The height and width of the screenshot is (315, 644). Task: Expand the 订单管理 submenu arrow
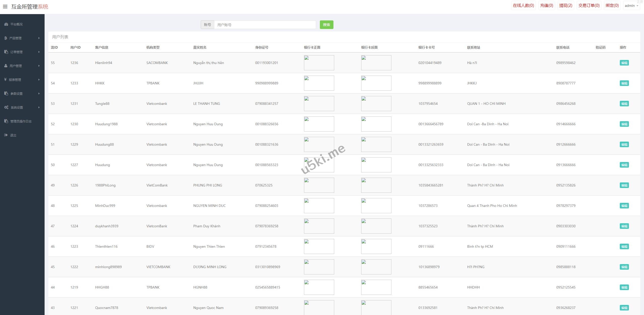[x=39, y=52]
